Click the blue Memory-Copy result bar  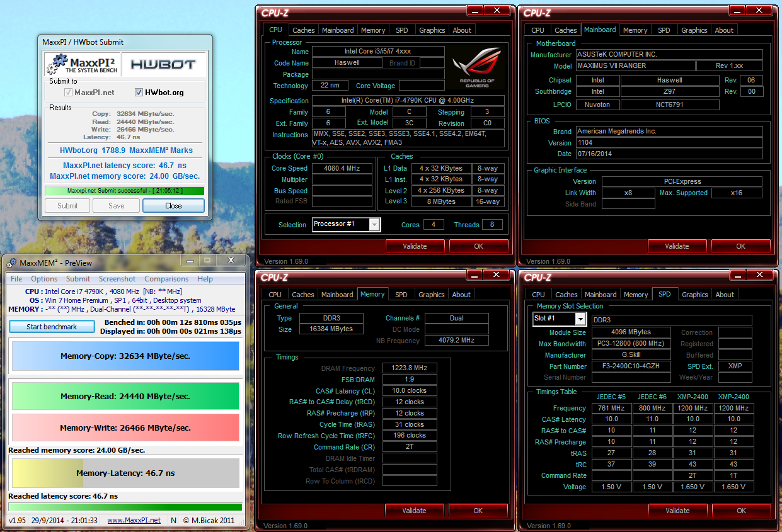point(125,356)
